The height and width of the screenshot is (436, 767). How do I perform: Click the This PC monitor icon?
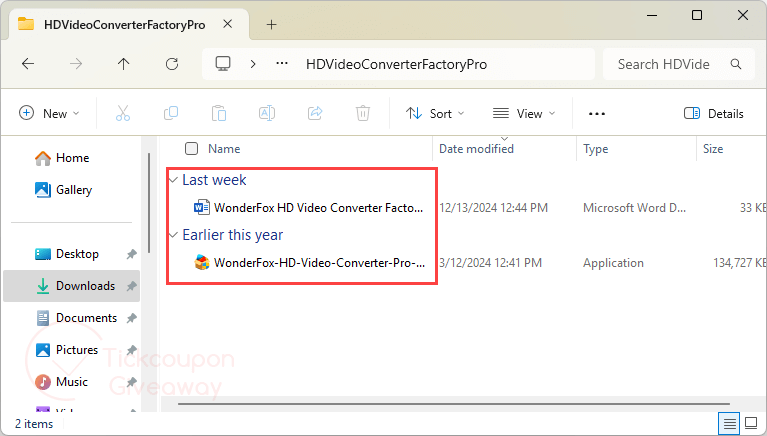coord(223,64)
